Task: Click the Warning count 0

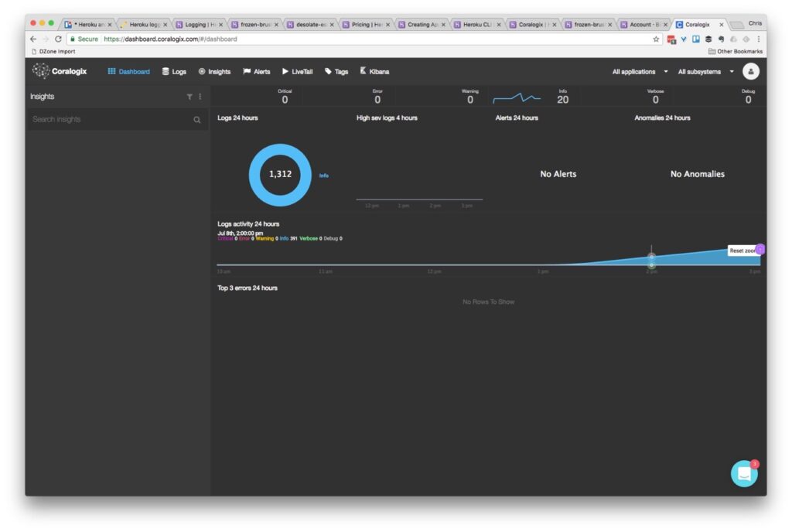Action: coord(470,100)
